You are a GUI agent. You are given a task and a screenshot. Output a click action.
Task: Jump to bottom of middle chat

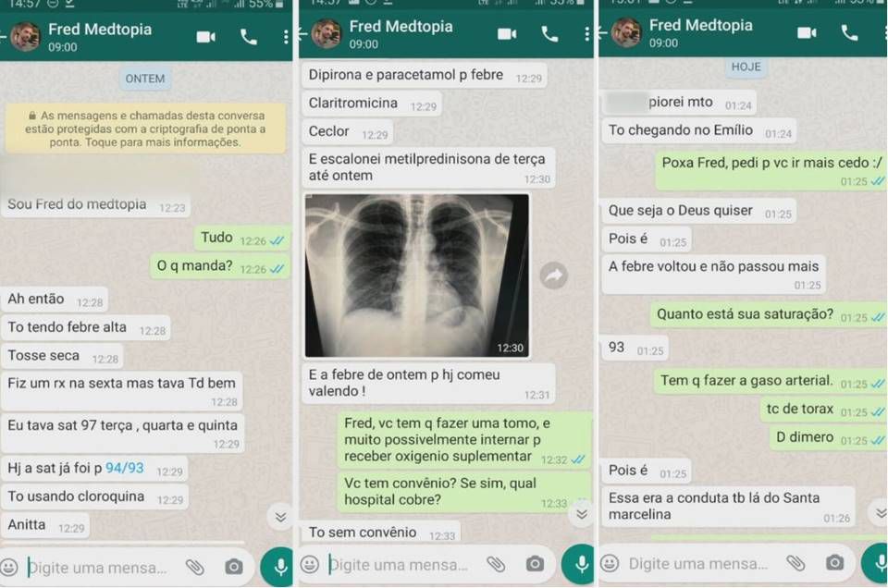[582, 514]
